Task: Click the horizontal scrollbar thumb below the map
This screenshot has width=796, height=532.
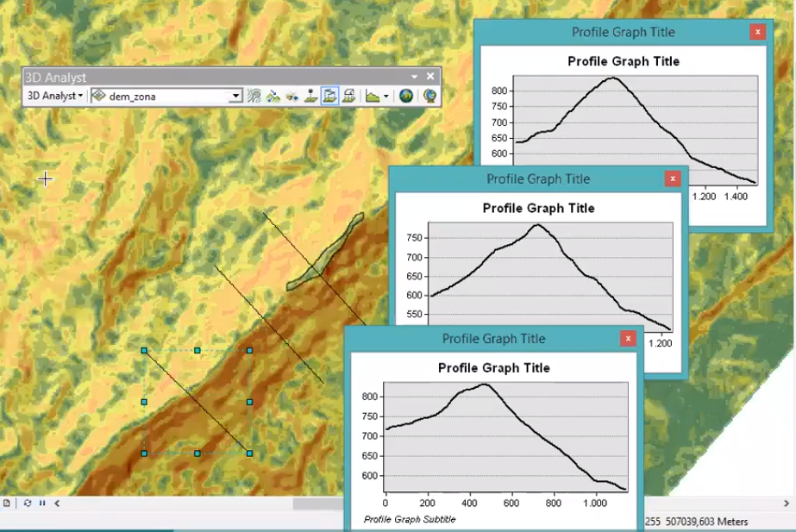Action: (x=319, y=503)
